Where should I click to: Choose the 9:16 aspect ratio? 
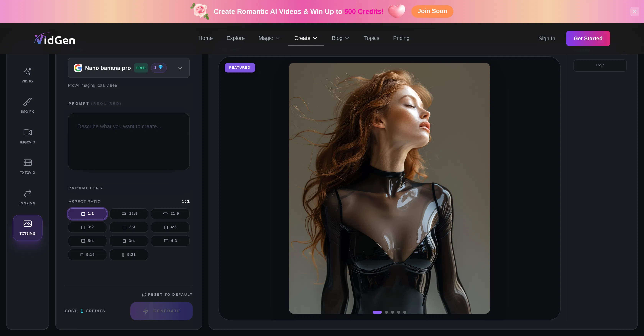click(x=87, y=254)
